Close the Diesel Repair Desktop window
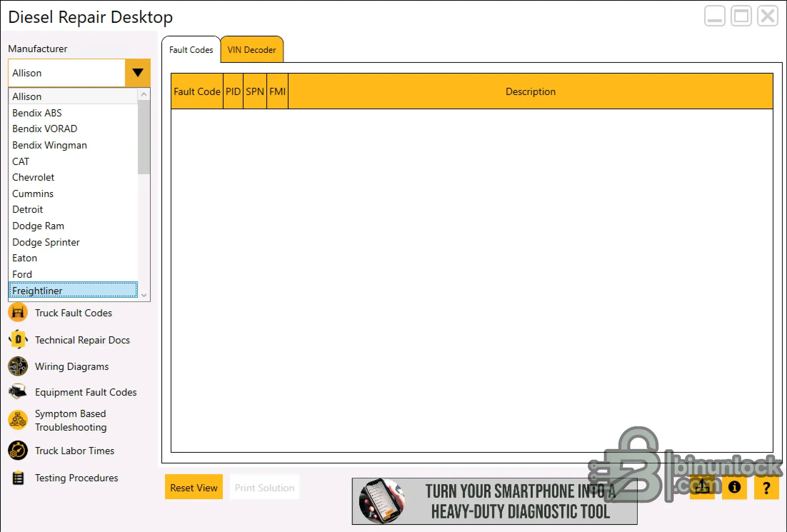 tap(767, 16)
